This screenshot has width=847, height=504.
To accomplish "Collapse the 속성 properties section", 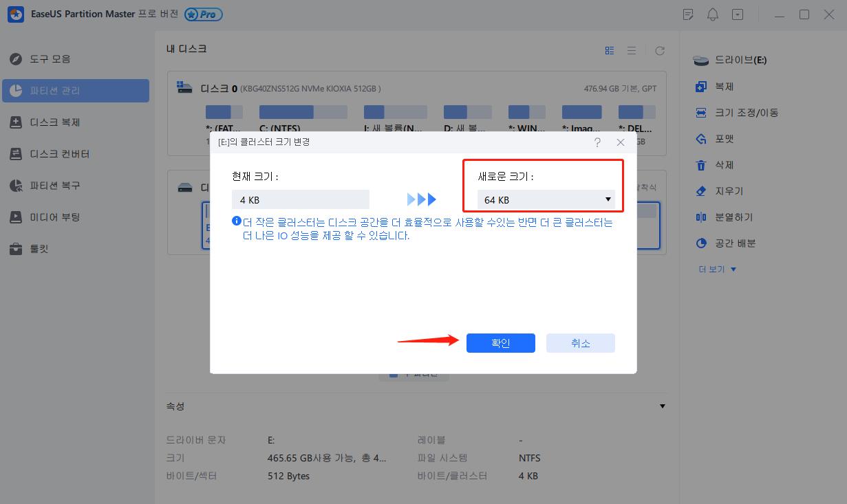I will [662, 406].
